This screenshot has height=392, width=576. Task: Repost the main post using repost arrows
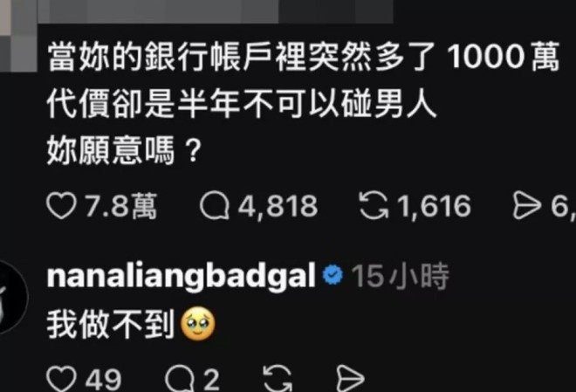[374, 206]
